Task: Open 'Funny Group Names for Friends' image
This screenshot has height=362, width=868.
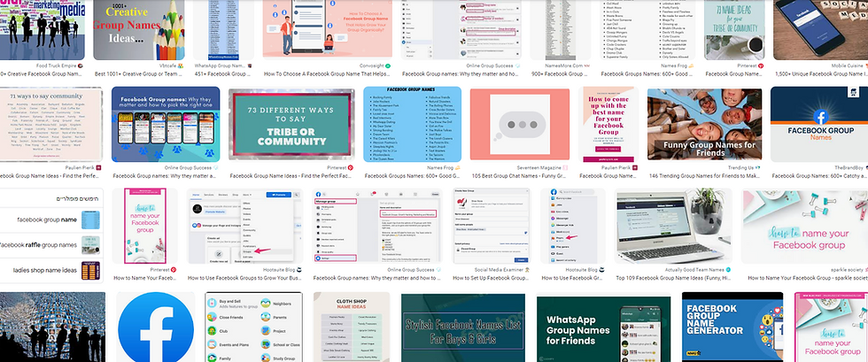Action: click(x=704, y=125)
